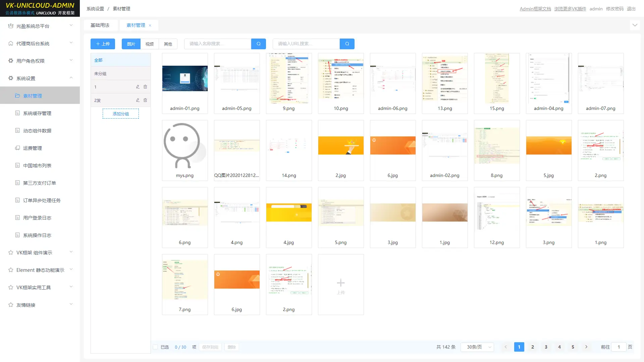Open 系统缓存管理 menu item

[x=37, y=113]
